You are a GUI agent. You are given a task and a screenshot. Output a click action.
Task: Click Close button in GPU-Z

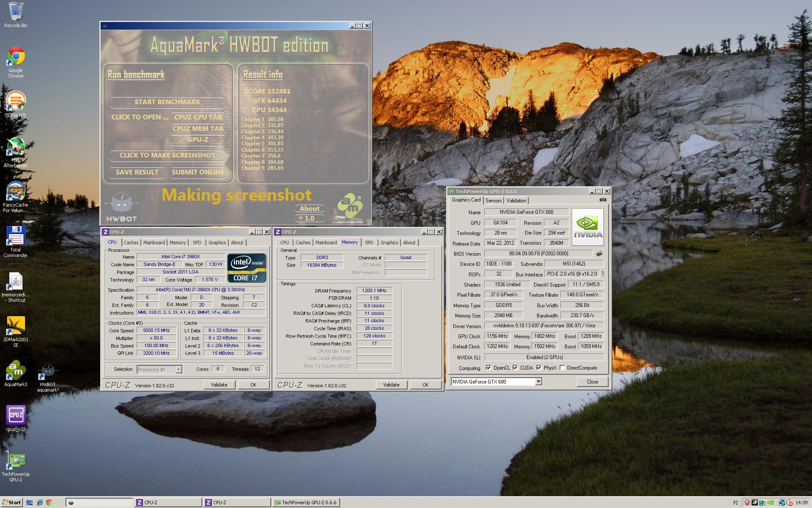tap(593, 381)
